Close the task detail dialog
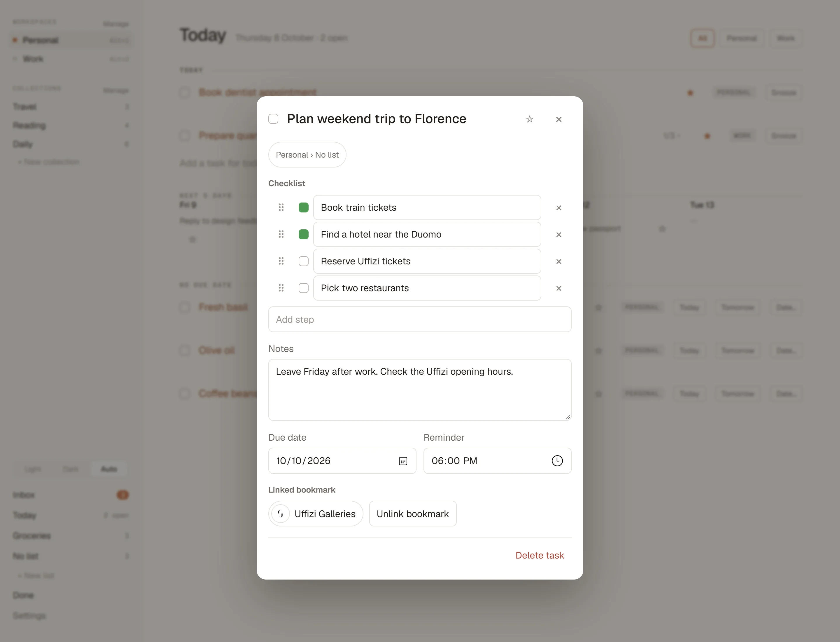Image resolution: width=840 pixels, height=642 pixels. [x=559, y=119]
